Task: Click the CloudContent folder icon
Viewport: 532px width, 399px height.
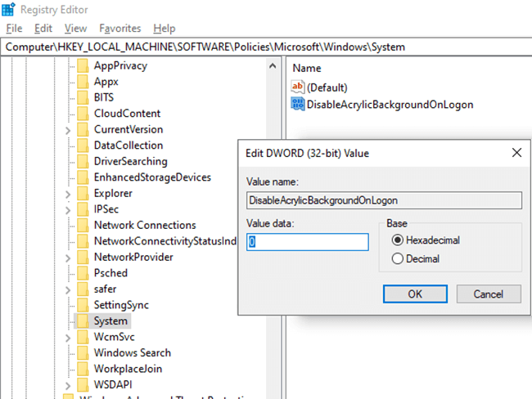Action: coord(83,113)
